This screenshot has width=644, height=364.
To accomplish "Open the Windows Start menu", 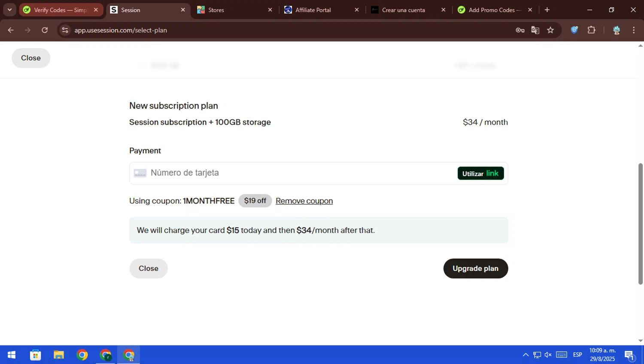I will tap(12, 355).
